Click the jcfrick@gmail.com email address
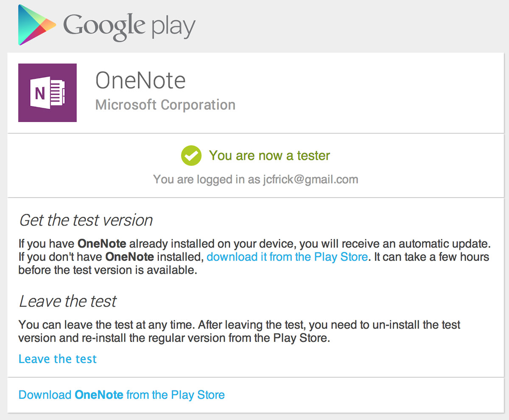509x420 pixels. 309,179
